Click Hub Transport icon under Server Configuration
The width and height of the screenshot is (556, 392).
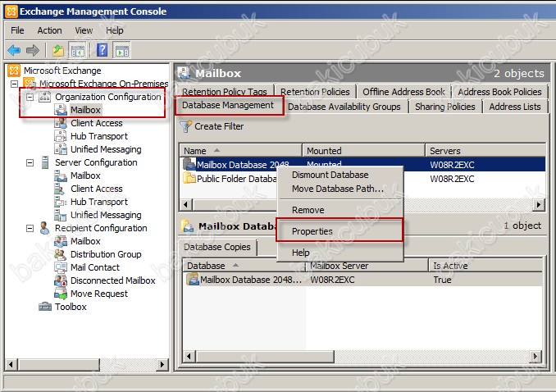click(x=61, y=202)
